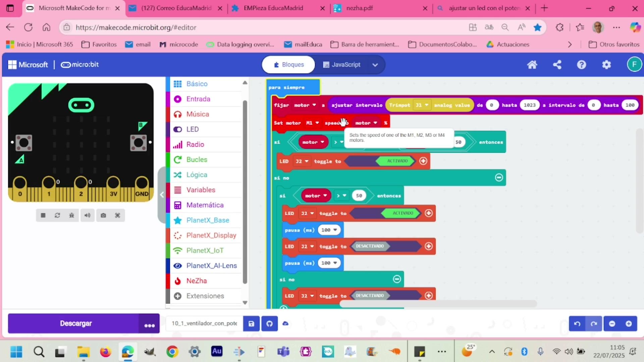Open the editor settings gear
This screenshot has height=362, width=644.
pyautogui.click(x=606, y=65)
